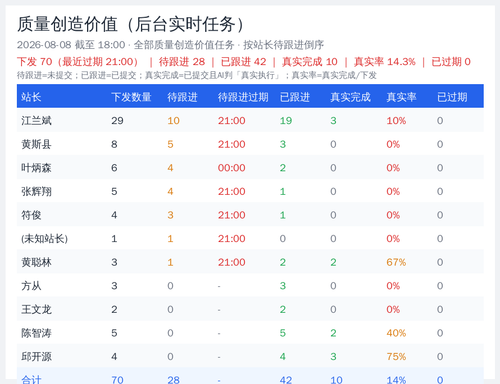Click the 已跟进 column header
500x384 pixels.
tap(295, 97)
